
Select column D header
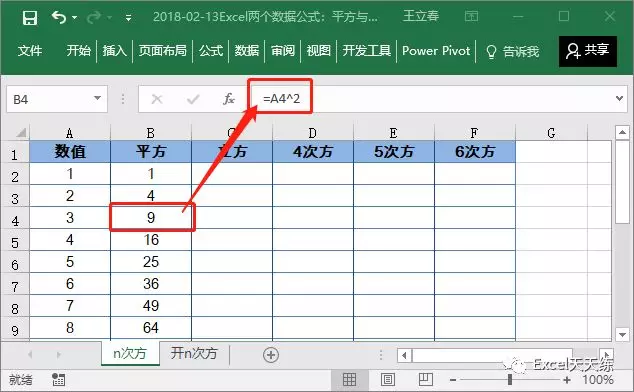(x=313, y=133)
